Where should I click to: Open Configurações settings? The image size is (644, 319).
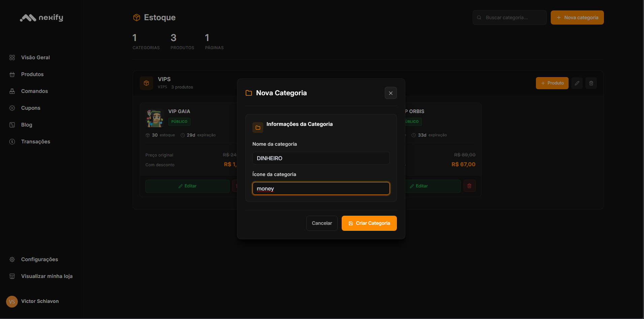tap(39, 259)
